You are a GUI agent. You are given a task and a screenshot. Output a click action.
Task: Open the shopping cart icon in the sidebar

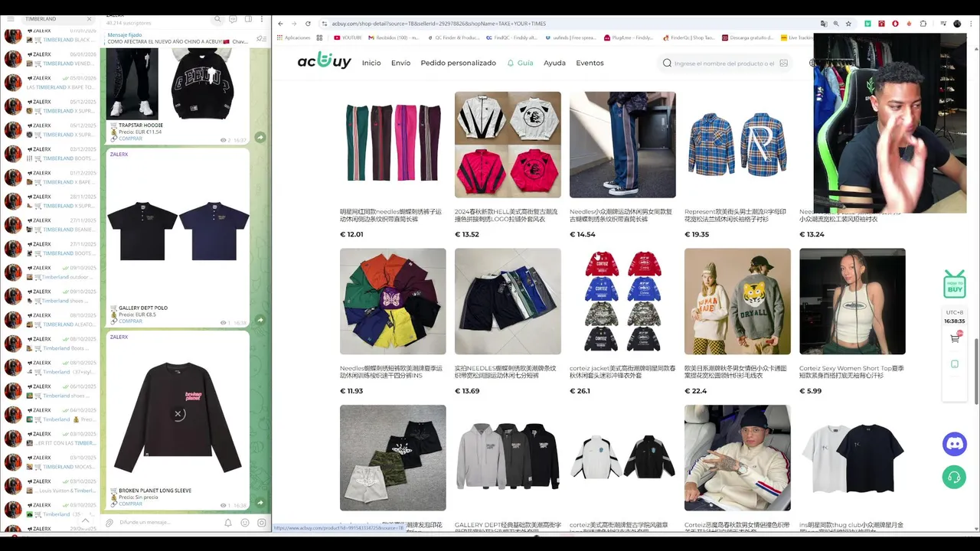coord(955,337)
